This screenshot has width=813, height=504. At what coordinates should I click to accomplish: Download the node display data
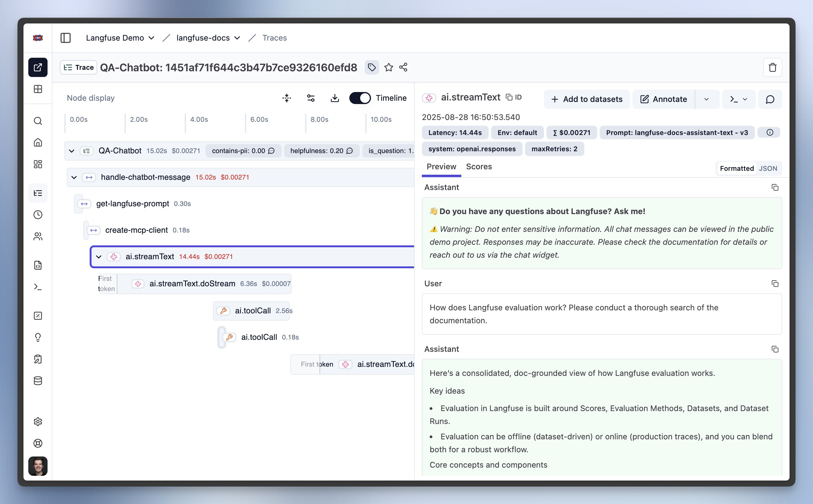[x=335, y=98]
